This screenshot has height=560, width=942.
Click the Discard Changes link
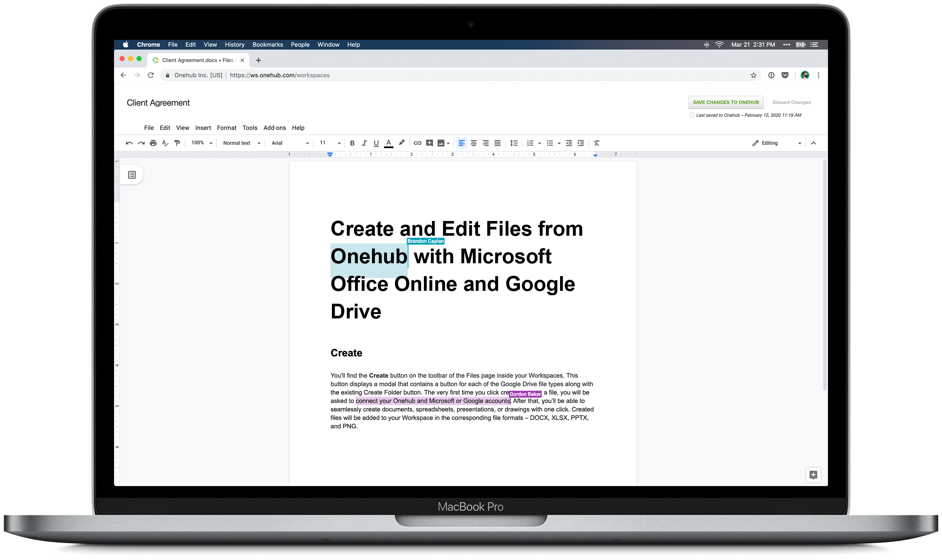coord(792,102)
